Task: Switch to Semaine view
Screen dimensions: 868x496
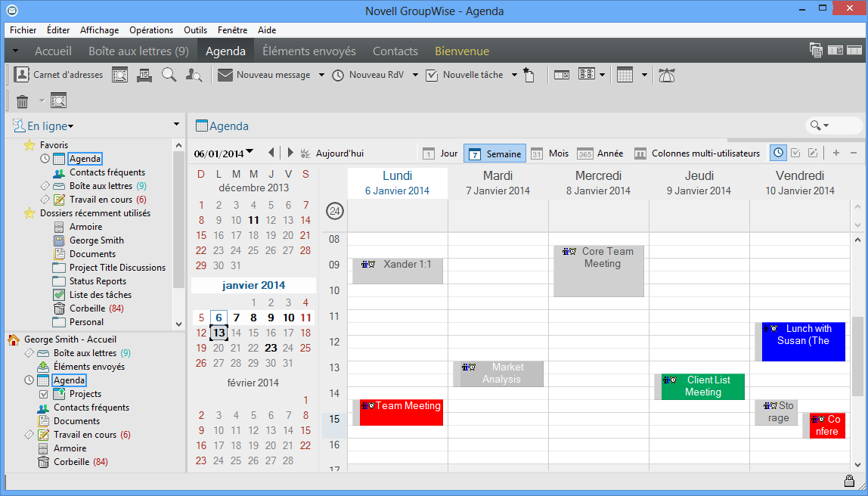Action: [495, 153]
